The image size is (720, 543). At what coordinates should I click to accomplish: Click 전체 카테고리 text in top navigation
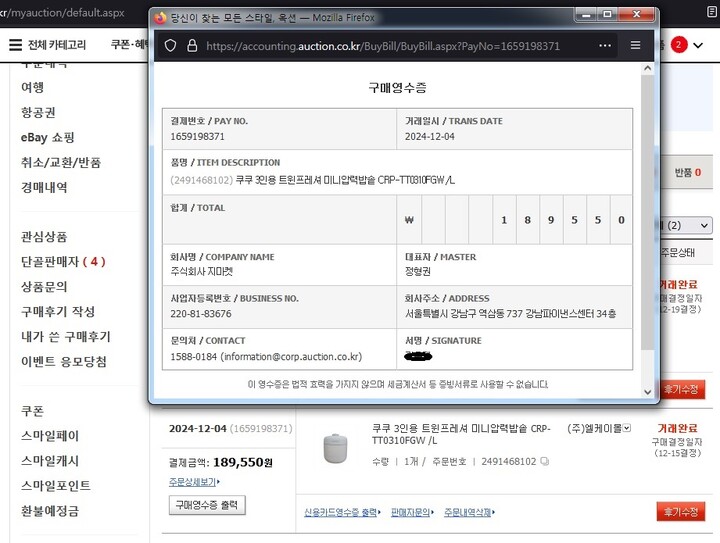[x=57, y=45]
